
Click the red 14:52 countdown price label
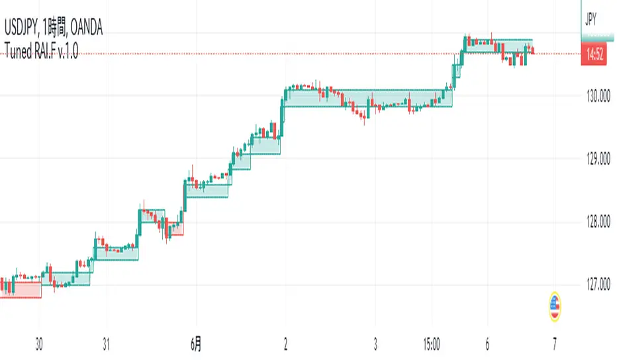click(x=593, y=57)
